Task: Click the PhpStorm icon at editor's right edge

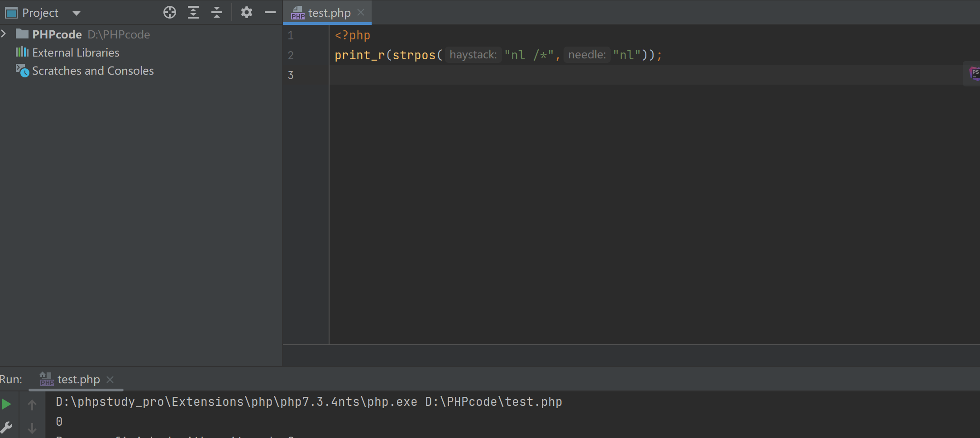Action: 974,73
